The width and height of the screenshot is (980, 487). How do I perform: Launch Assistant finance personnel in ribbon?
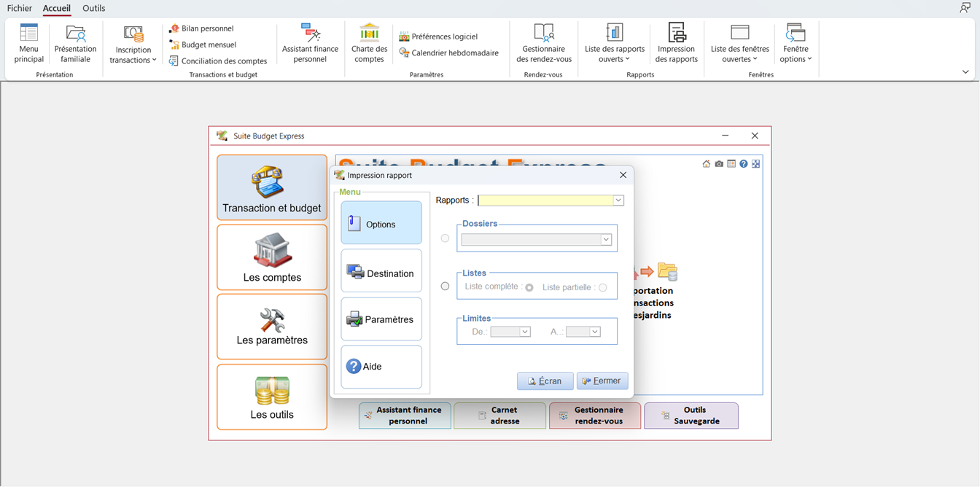(x=310, y=43)
